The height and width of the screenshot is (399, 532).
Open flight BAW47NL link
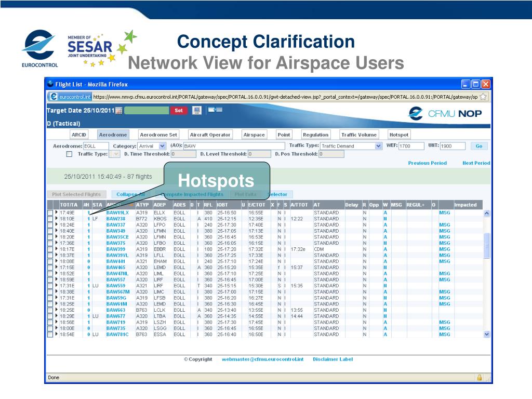pyautogui.click(x=117, y=273)
